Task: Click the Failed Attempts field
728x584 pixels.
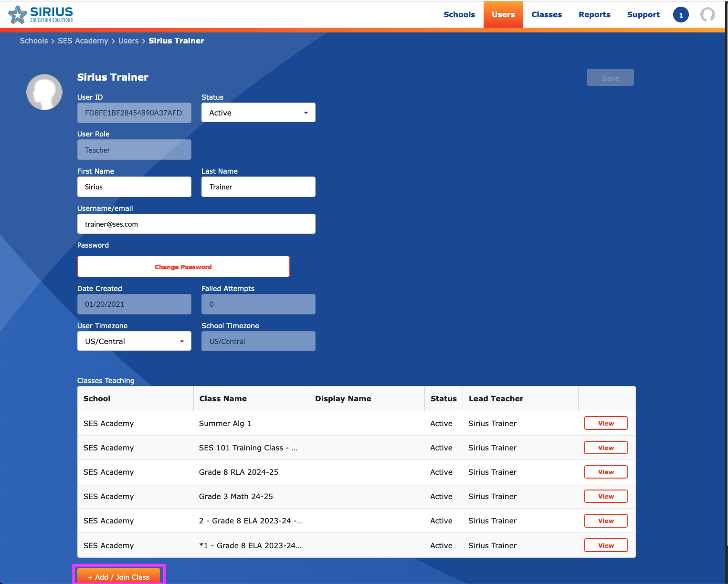Action: tap(258, 304)
